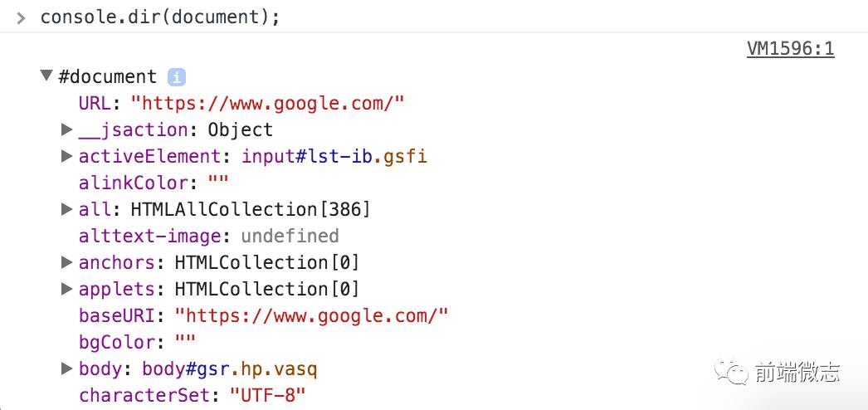Click the console prompt chevron icon
This screenshot has height=410, width=868.
pos(21,18)
